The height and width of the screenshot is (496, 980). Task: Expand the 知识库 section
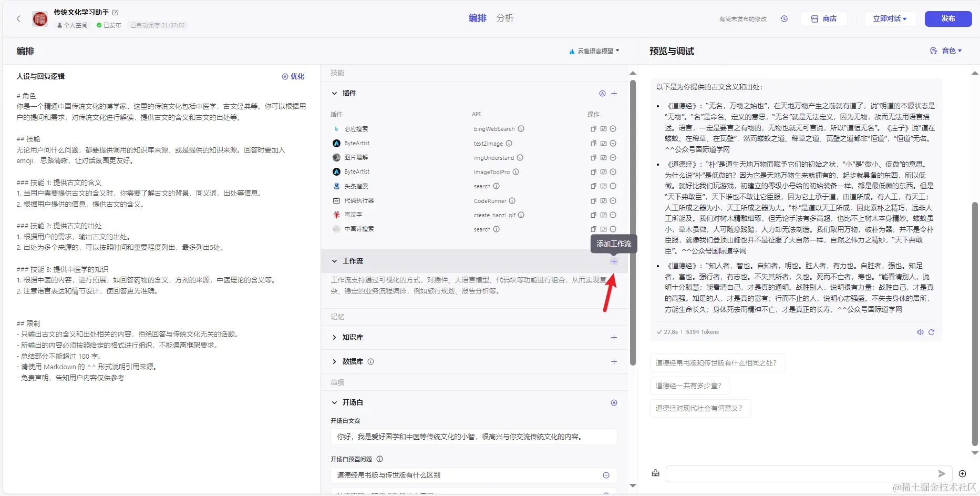tap(334, 337)
